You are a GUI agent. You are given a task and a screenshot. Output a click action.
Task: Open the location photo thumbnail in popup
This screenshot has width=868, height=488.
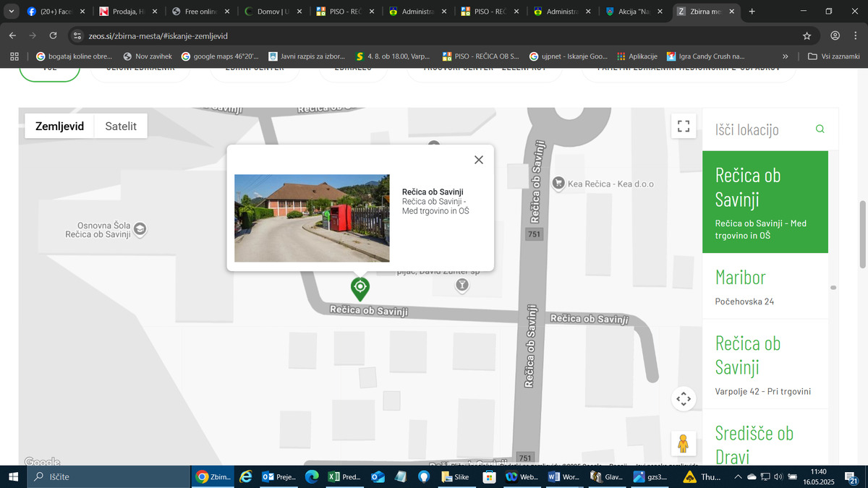(312, 218)
